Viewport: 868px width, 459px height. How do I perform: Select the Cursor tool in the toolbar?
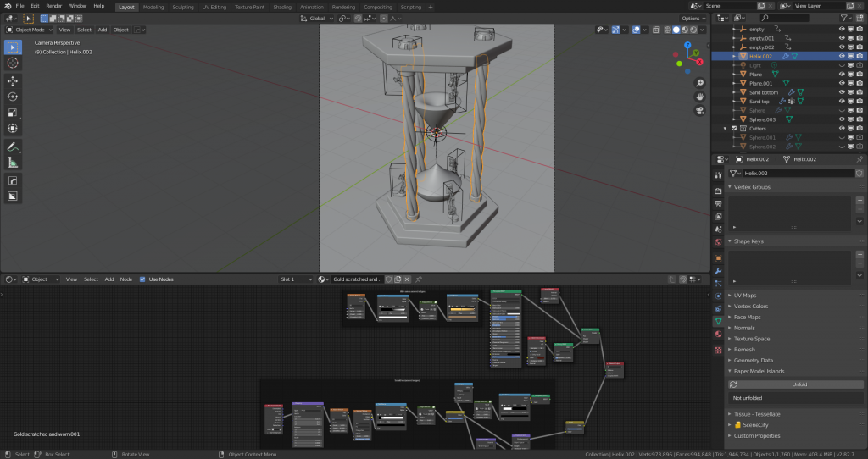coord(13,63)
